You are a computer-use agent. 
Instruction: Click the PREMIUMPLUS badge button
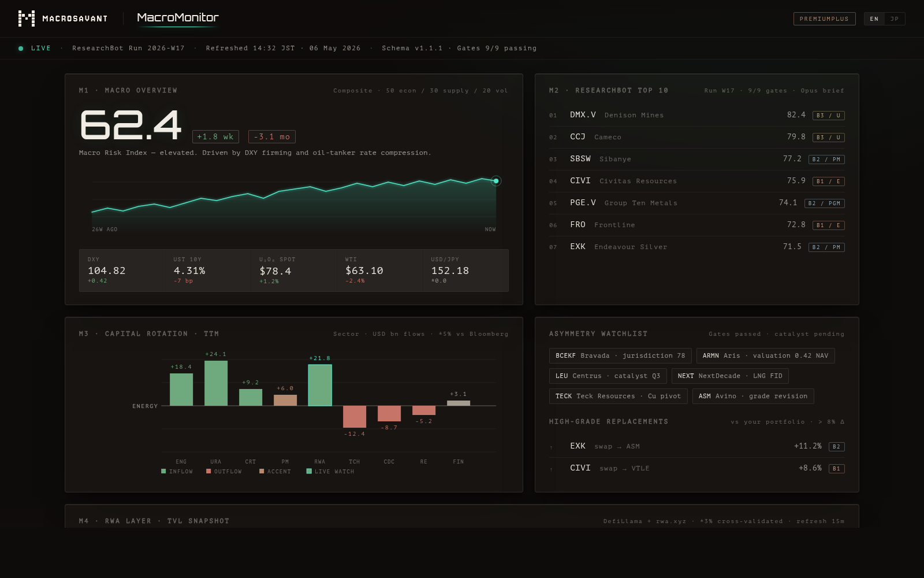(824, 19)
